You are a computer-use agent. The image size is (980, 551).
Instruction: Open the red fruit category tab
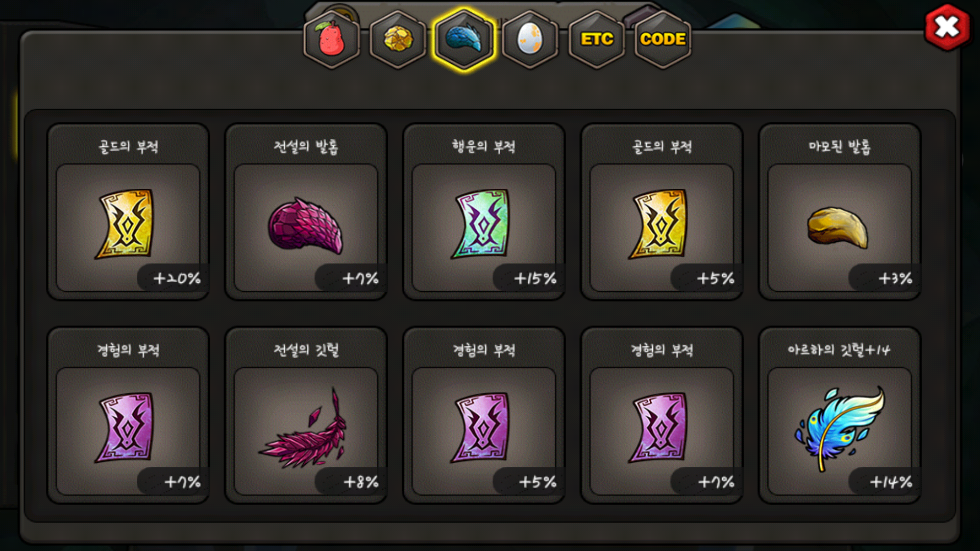pos(332,39)
